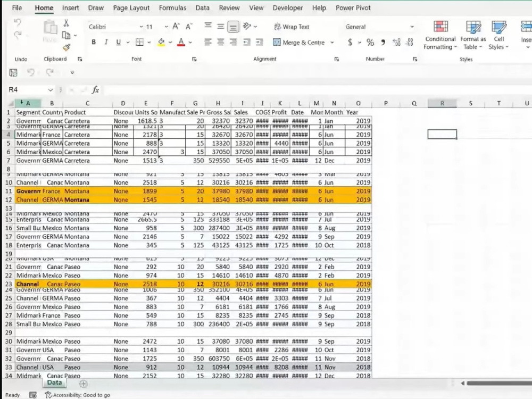Open fill colour dropdown arrow
The height and width of the screenshot is (399, 532).
point(170,42)
